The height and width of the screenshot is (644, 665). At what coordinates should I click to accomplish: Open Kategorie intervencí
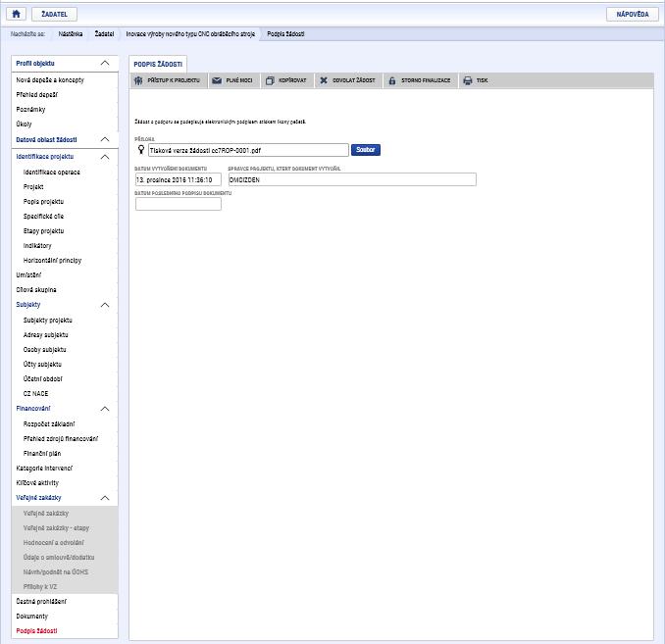44,469
